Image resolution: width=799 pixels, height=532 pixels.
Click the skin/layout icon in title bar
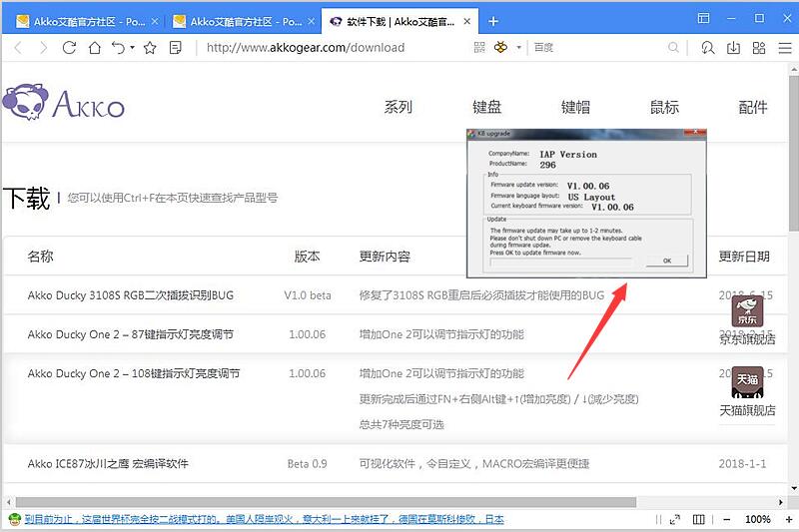click(704, 18)
